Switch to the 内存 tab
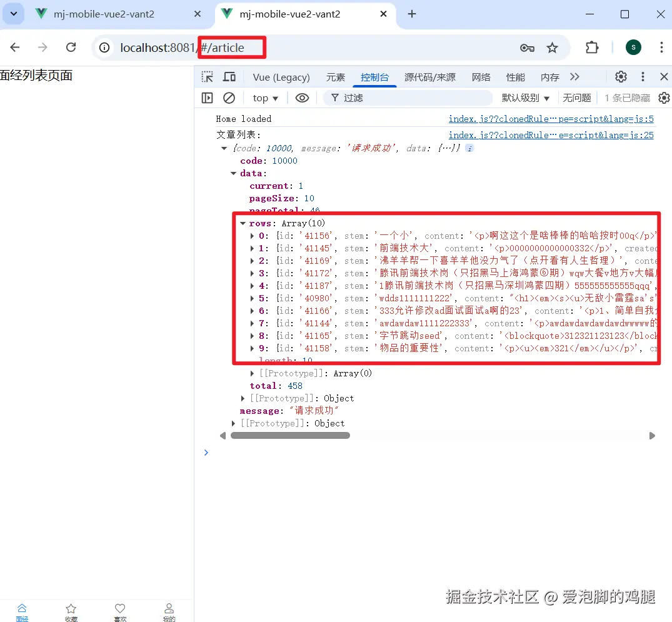The height and width of the screenshot is (622, 672). (550, 77)
